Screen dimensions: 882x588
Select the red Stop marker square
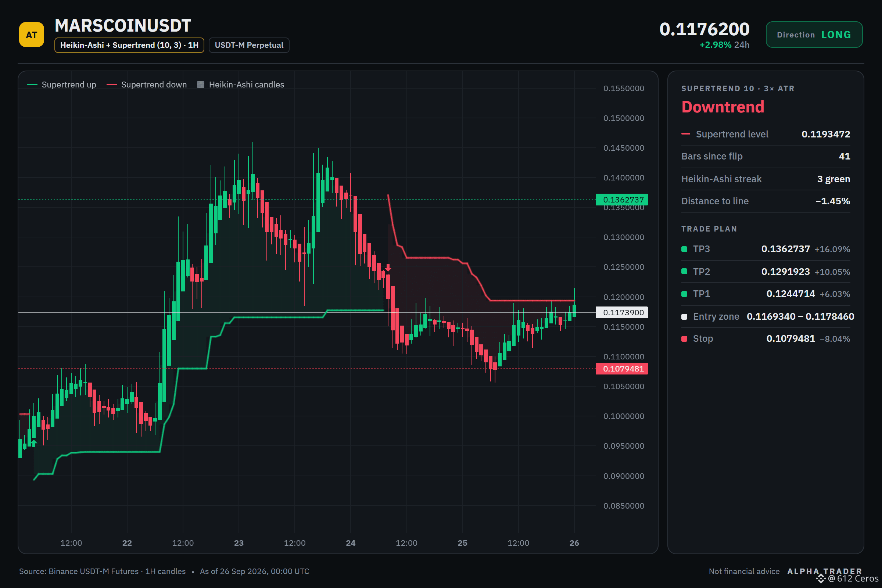coord(684,338)
